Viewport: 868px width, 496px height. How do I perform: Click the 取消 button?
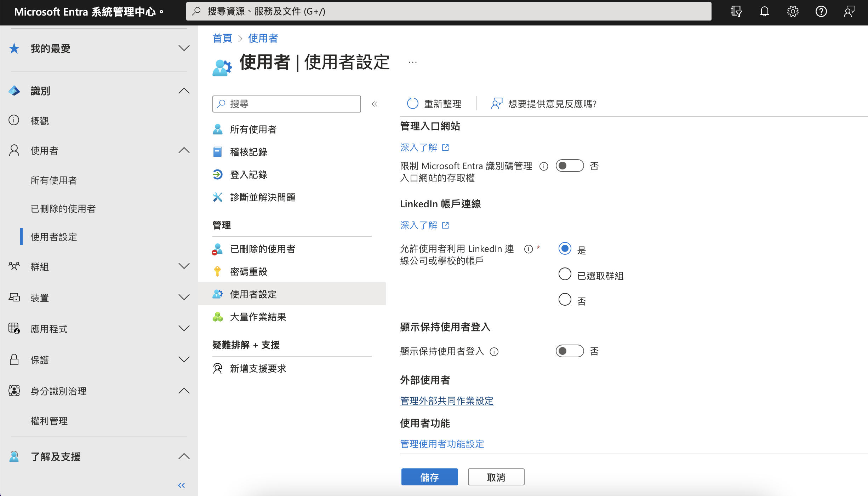pos(496,477)
